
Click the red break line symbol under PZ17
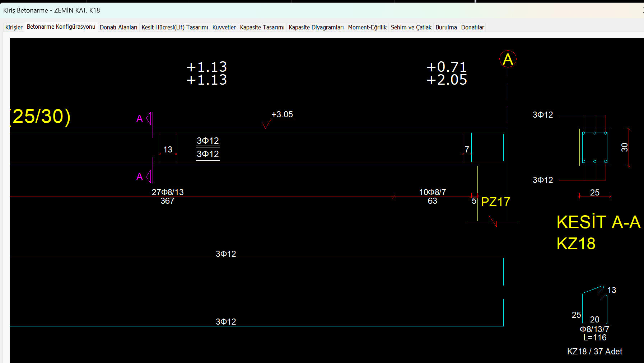(493, 221)
